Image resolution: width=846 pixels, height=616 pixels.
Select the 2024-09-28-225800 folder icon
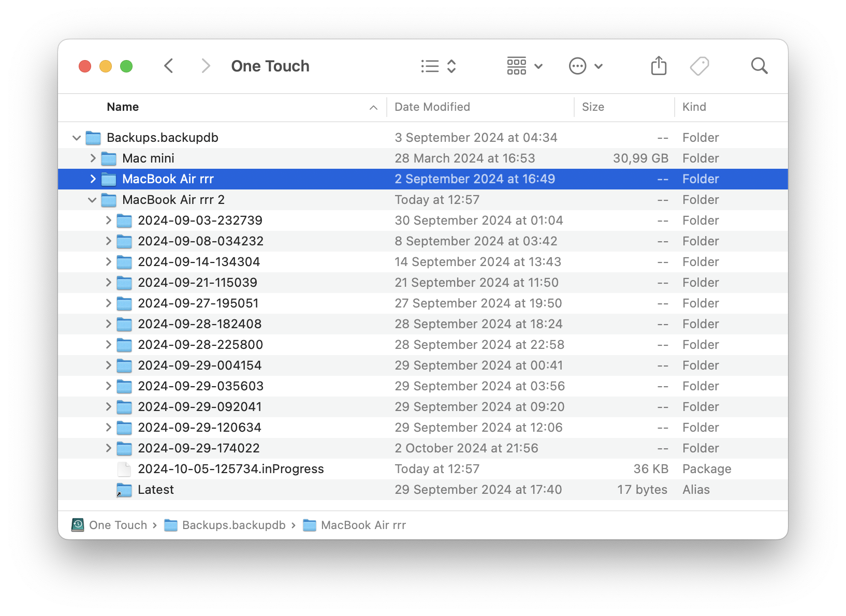(124, 345)
